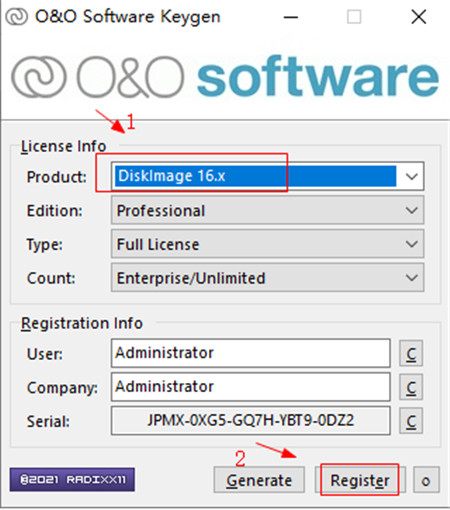This screenshot has height=510, width=450.
Task: Open the Edition dropdown showing Professional
Action: click(x=268, y=210)
